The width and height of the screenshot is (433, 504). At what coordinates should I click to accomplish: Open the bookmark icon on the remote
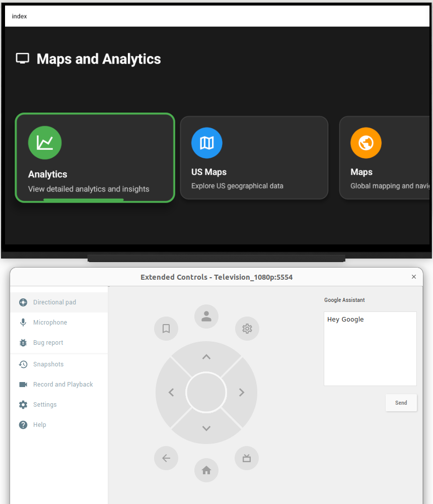tap(166, 328)
